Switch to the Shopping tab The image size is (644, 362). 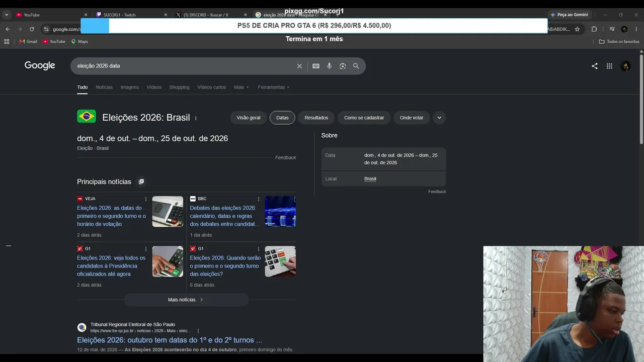pos(179,87)
